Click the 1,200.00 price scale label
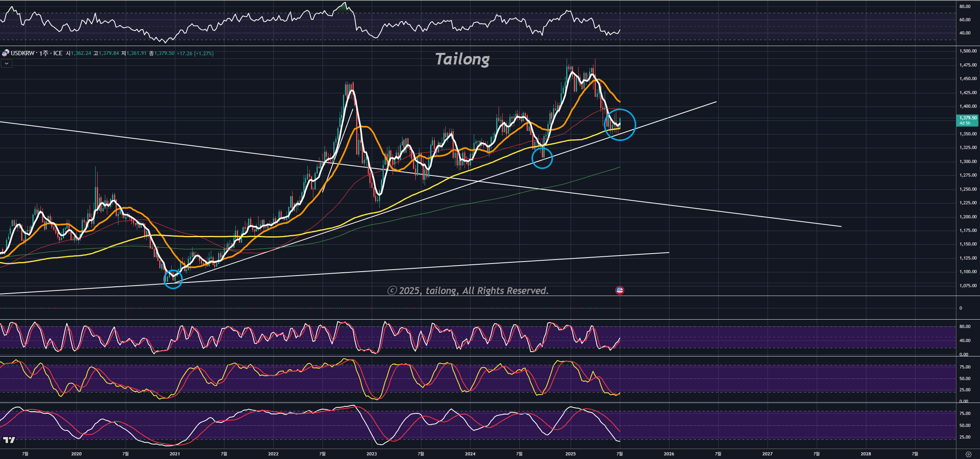Image resolution: width=980 pixels, height=459 pixels. [968, 217]
